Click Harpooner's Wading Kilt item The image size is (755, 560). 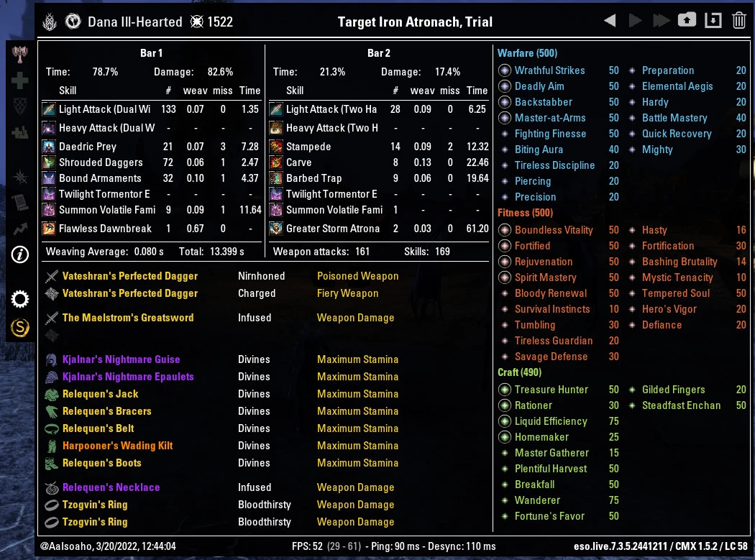click(x=117, y=446)
